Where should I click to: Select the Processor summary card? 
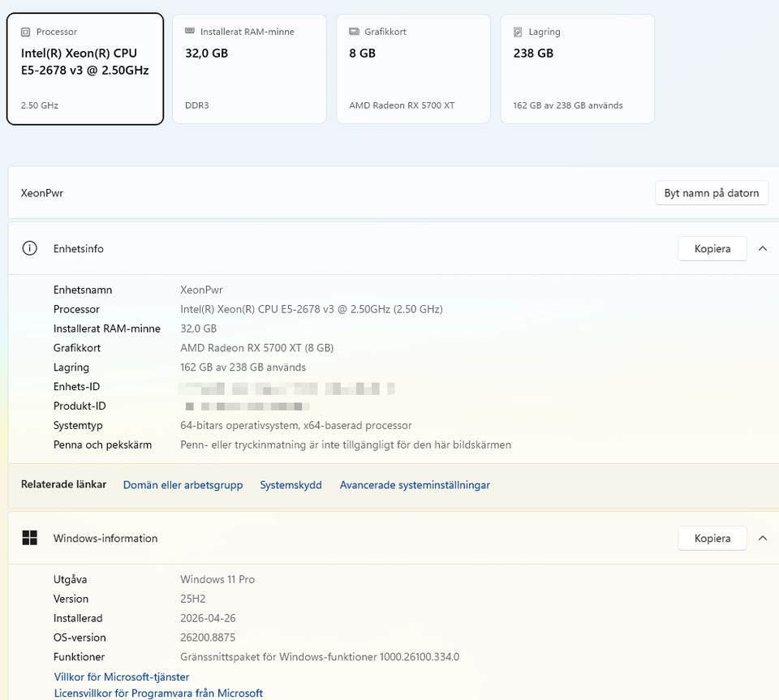click(85, 69)
